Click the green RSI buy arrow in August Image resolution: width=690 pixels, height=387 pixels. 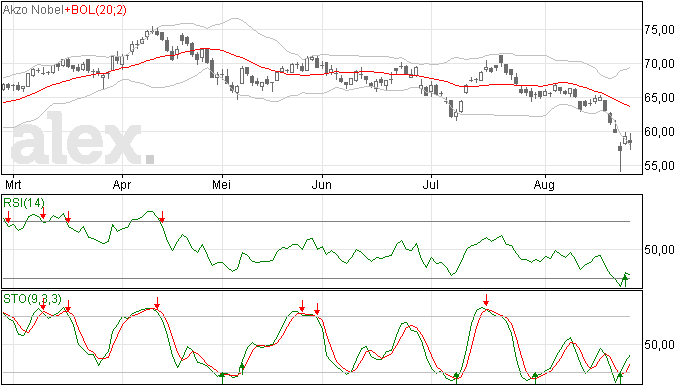(x=624, y=280)
